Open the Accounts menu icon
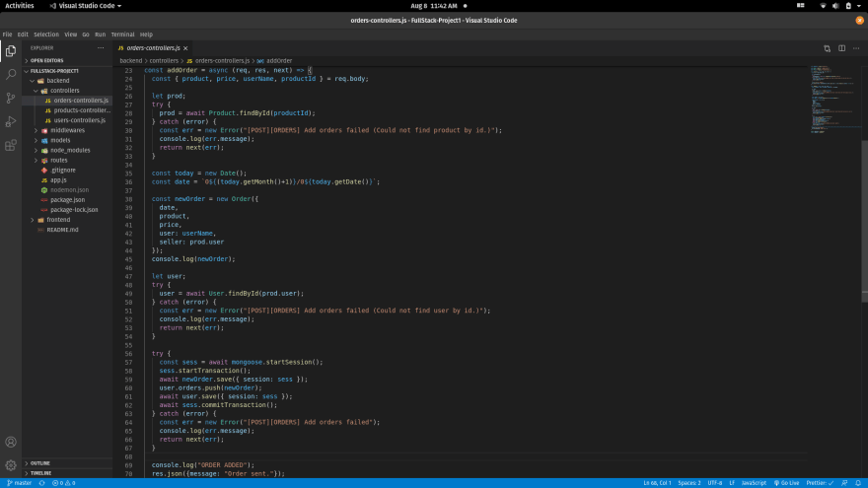Viewport: 868px width, 488px height. (x=11, y=442)
